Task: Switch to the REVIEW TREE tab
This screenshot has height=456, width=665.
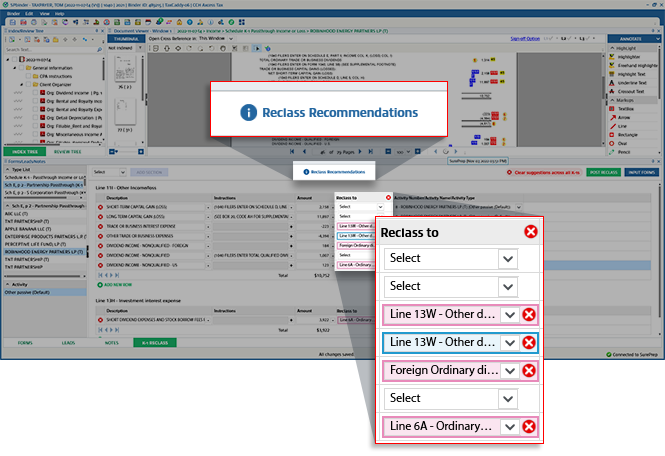Action: click(x=67, y=151)
